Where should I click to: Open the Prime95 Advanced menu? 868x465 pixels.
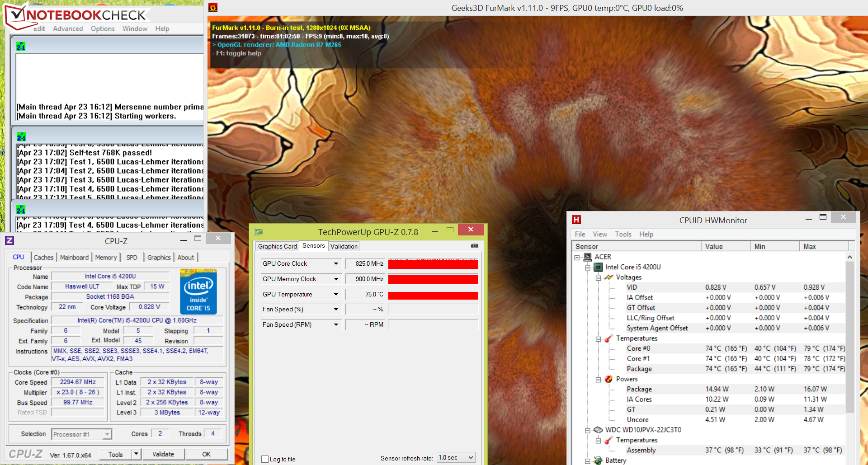pyautogui.click(x=68, y=28)
